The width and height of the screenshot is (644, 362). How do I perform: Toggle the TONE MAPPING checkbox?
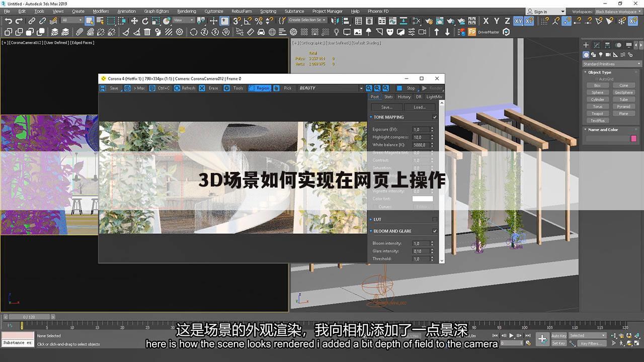point(435,117)
